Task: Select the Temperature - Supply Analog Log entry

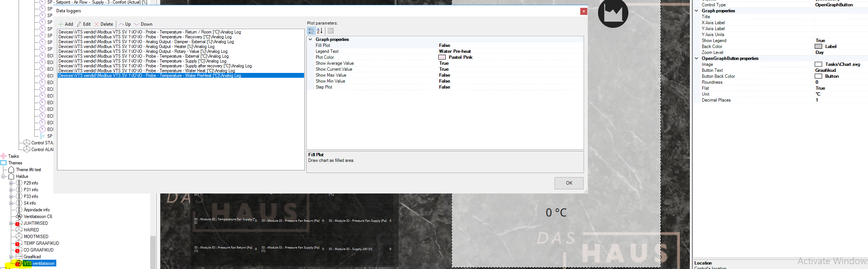Action: (x=142, y=61)
